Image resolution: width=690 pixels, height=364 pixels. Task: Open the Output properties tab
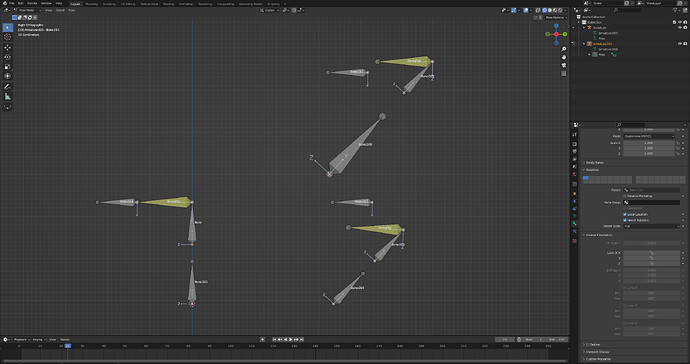tap(575, 151)
